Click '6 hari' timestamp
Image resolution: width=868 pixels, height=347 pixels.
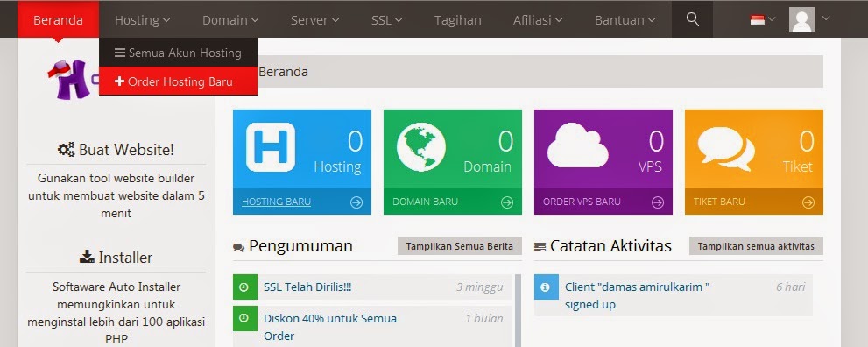pos(791,287)
